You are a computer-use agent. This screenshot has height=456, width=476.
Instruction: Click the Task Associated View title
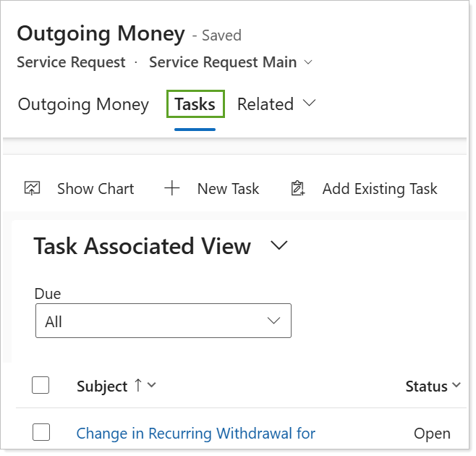click(x=142, y=246)
